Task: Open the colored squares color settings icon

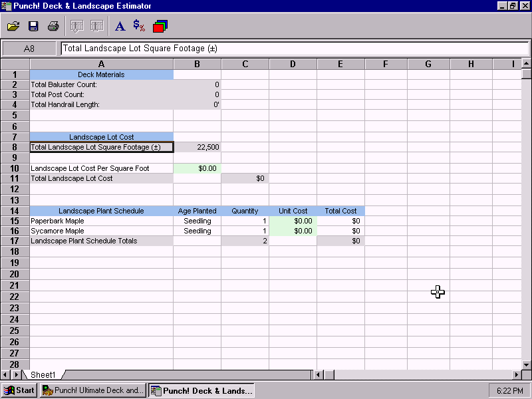Action: click(160, 27)
